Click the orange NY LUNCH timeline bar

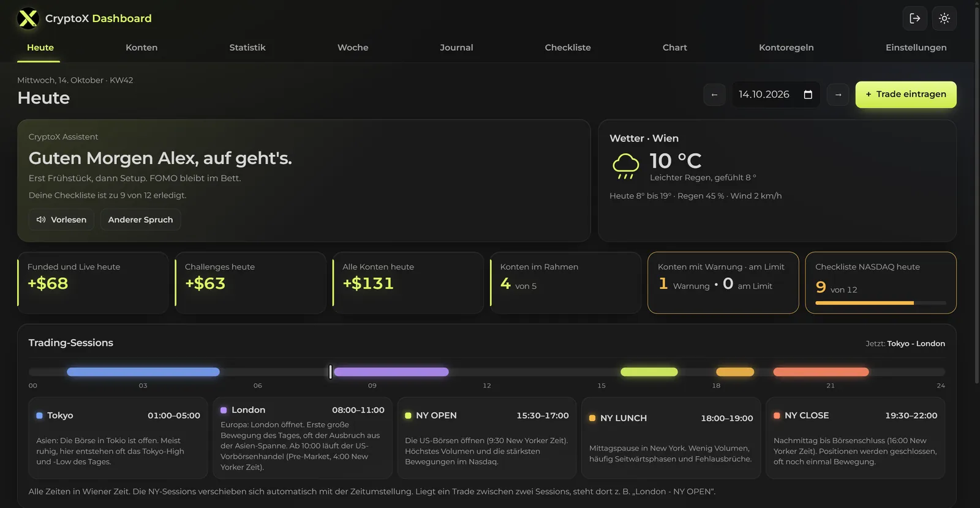(735, 372)
